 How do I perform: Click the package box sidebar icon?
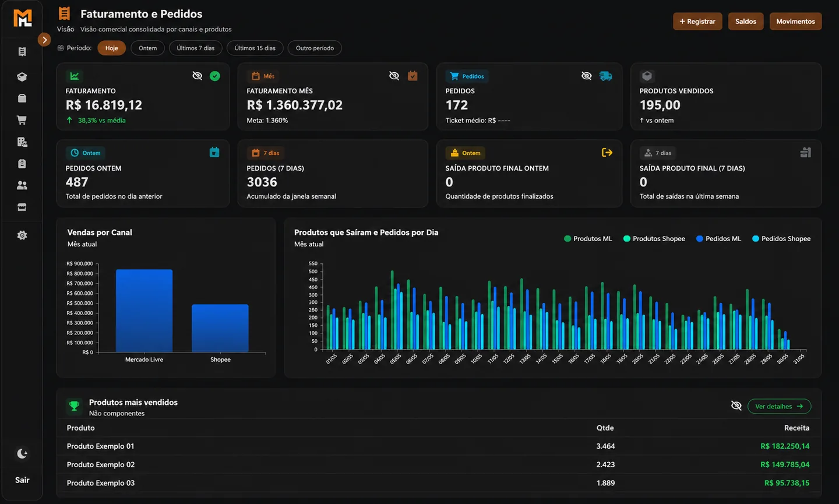(x=22, y=76)
